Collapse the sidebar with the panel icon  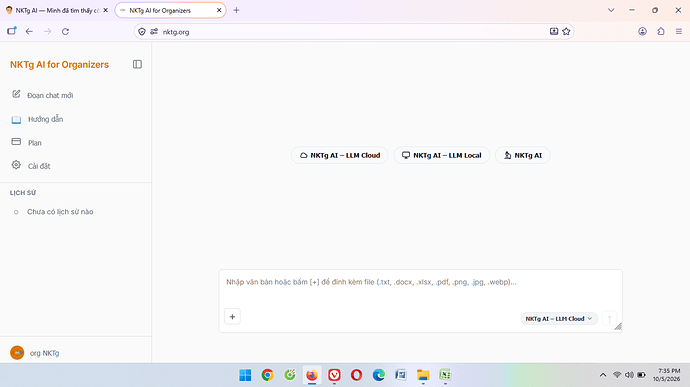point(137,64)
